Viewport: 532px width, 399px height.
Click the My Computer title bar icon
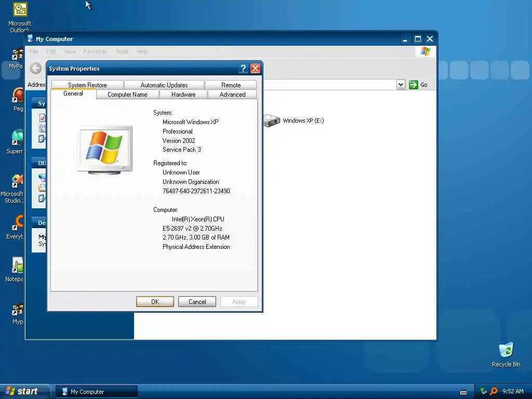click(x=30, y=38)
